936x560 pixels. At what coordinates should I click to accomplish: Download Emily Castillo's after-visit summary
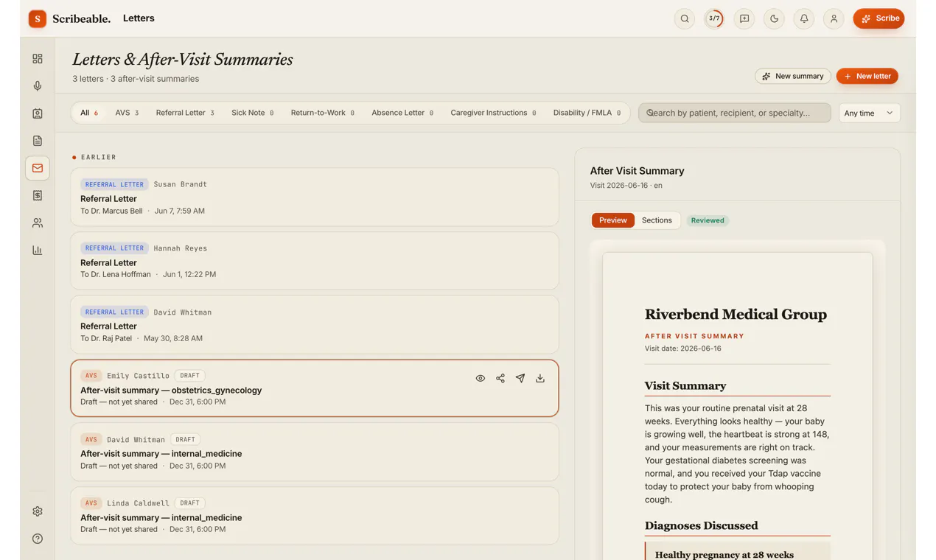[x=540, y=378]
